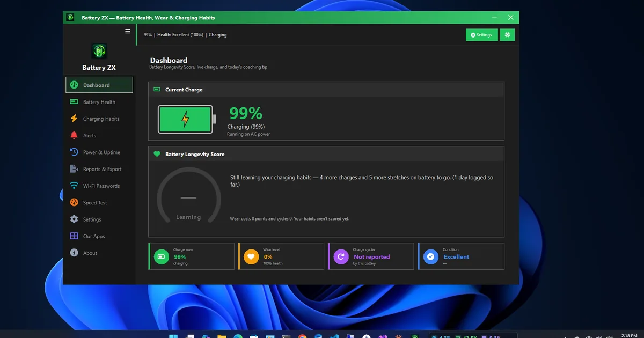Click the sun-gear theme button
This screenshot has height=338, width=644.
[x=507, y=35]
